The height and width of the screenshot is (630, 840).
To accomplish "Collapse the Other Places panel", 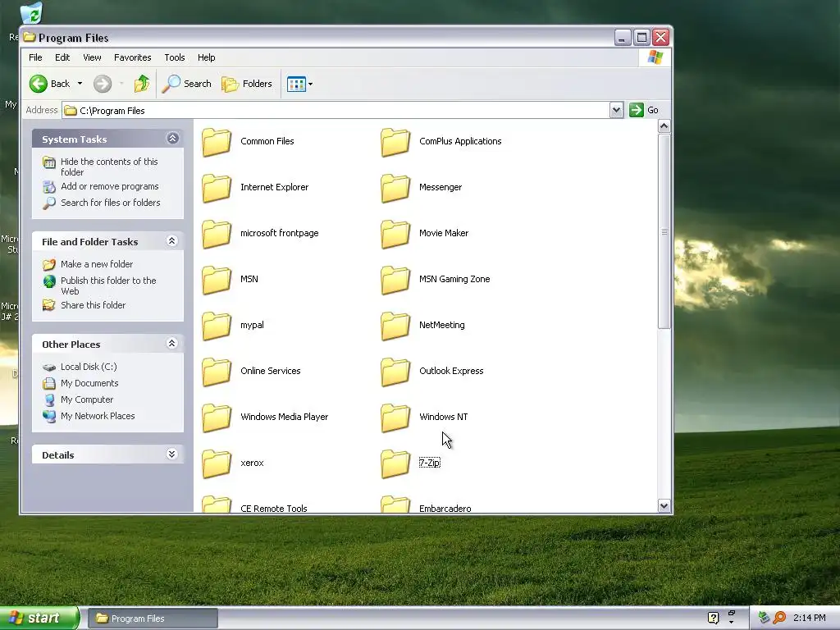I will [172, 343].
